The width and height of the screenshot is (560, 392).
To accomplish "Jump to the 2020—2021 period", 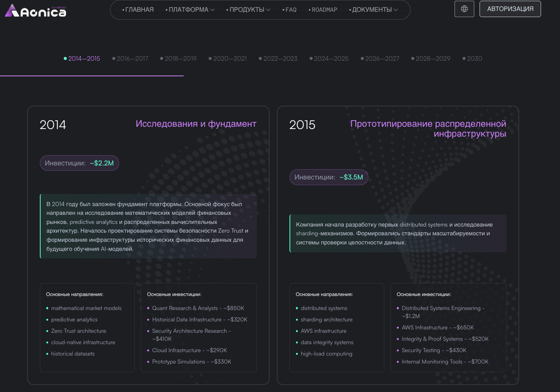I will click(x=228, y=58).
